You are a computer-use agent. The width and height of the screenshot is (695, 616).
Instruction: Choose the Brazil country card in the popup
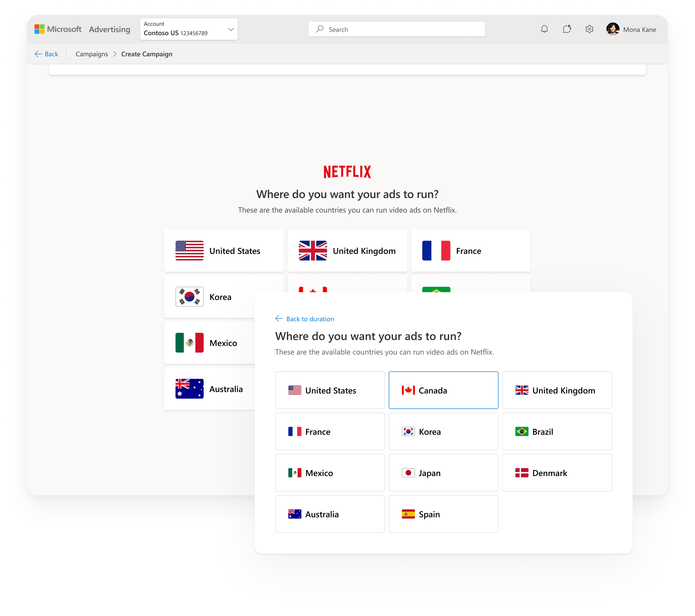pyautogui.click(x=557, y=431)
